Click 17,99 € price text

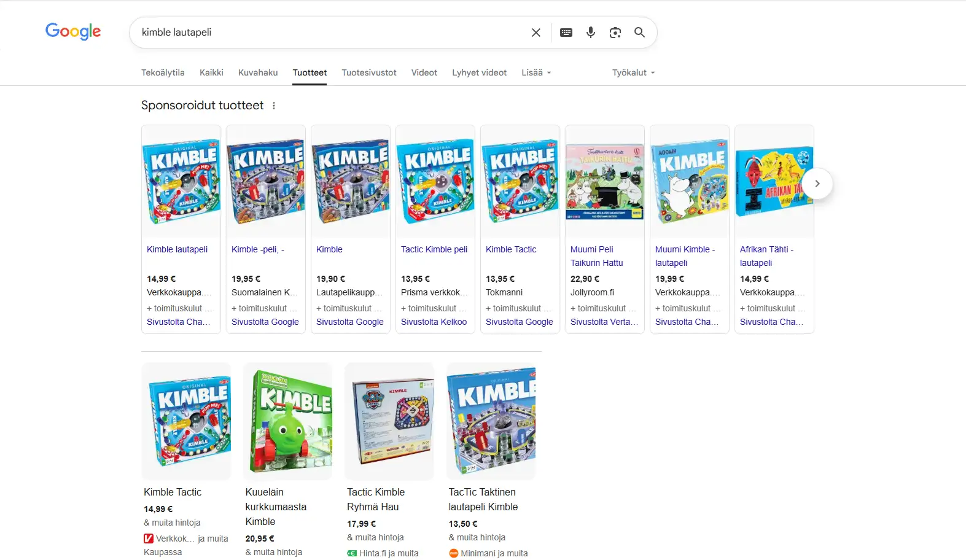coord(361,524)
